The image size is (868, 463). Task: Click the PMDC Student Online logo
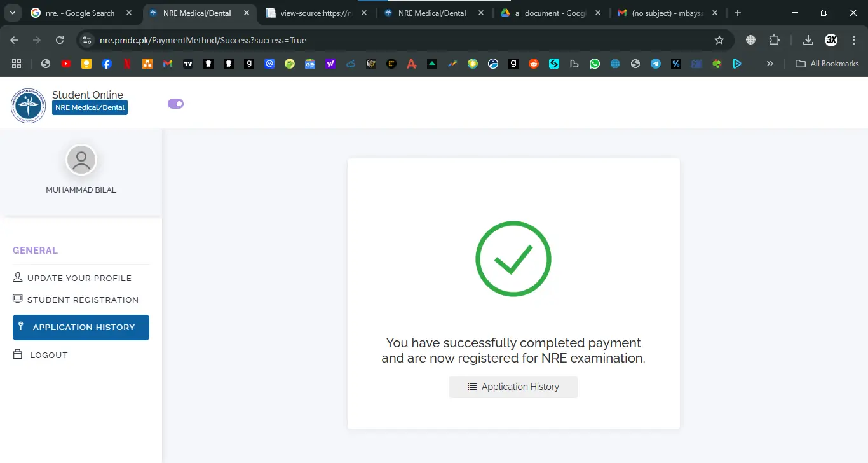pos(28,105)
